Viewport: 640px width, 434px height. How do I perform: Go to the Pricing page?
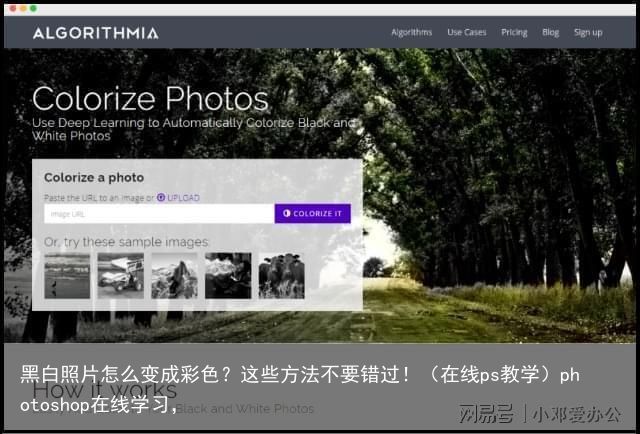[x=514, y=32]
